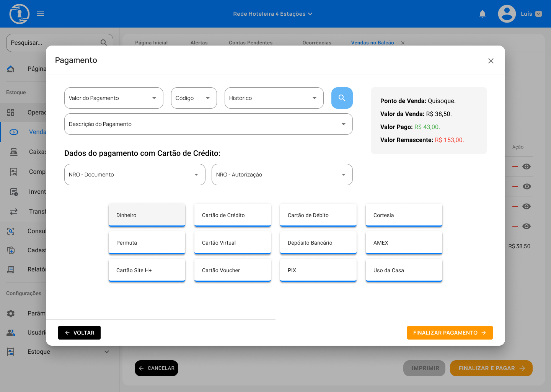Click the Transferência arrows icon in sidebar
This screenshot has width=551, height=392.
[x=14, y=211]
